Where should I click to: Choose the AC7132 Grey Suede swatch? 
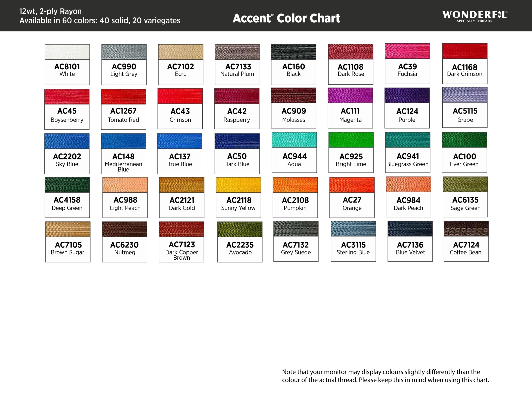point(296,241)
